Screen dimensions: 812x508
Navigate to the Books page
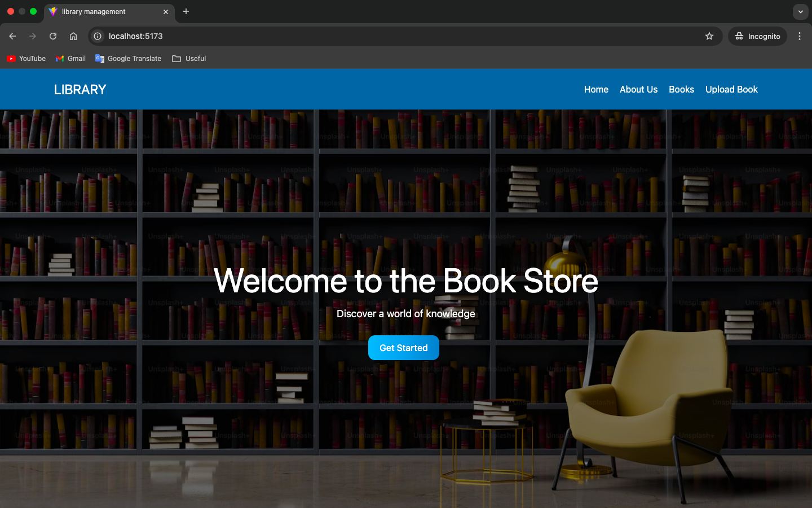click(x=681, y=89)
